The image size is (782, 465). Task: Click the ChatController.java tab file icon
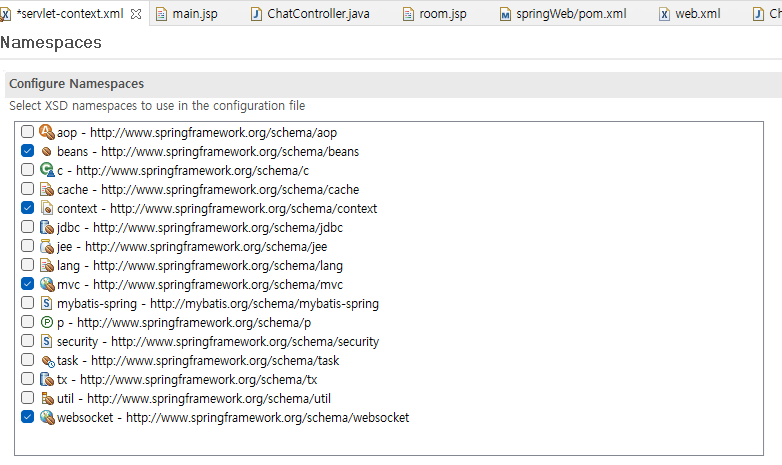pos(256,14)
